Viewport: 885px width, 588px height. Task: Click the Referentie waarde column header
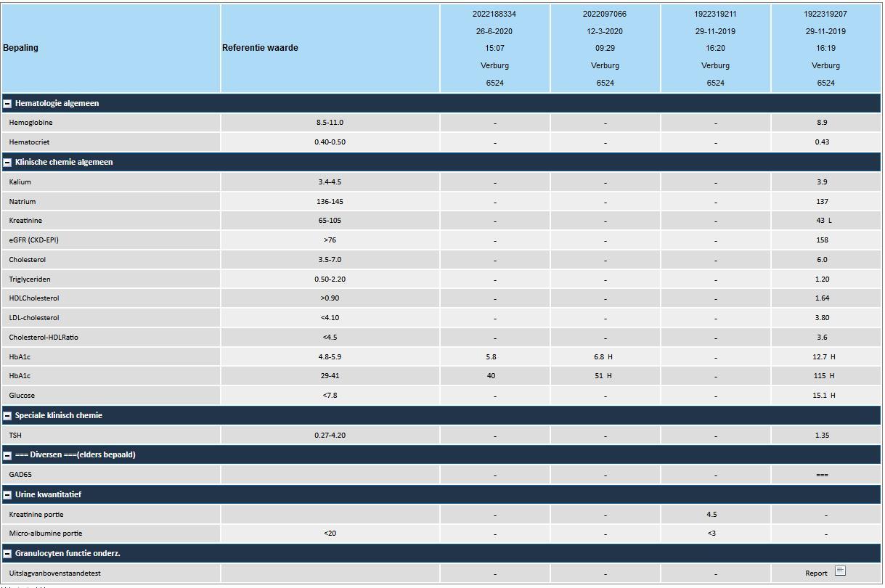[260, 48]
